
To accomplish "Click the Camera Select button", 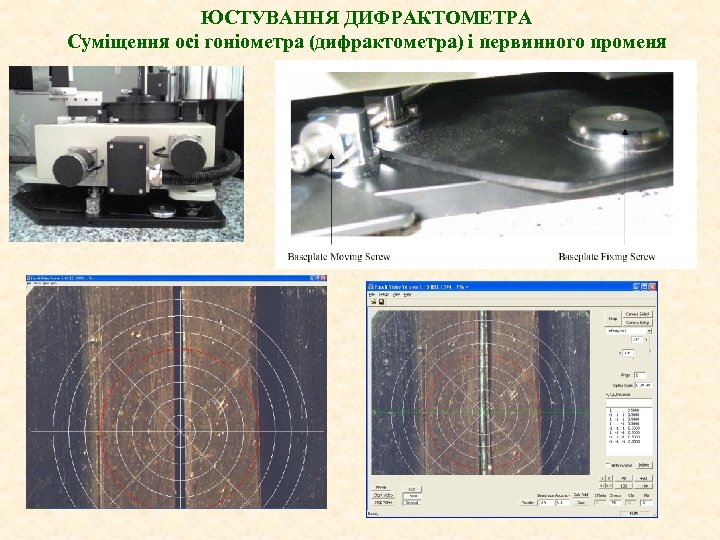I will 637,314.
